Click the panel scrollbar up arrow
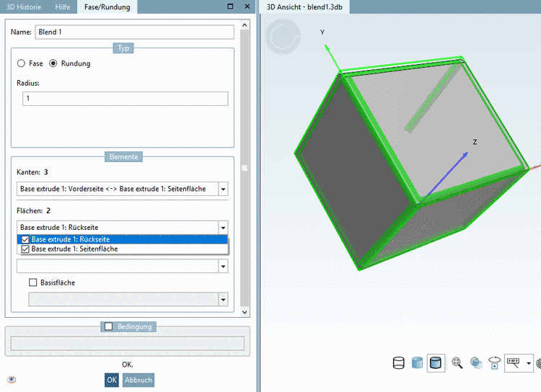This screenshot has width=541, height=392. pos(245,24)
